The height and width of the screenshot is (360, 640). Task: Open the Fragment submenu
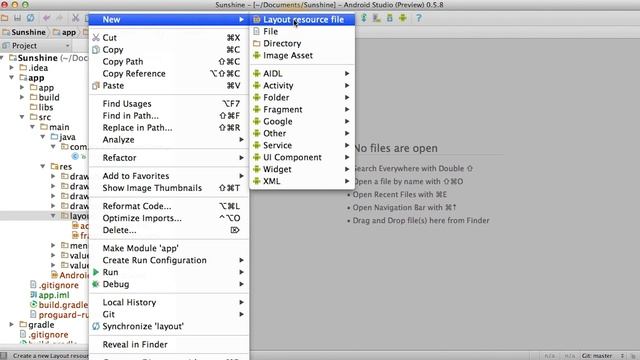click(x=302, y=109)
